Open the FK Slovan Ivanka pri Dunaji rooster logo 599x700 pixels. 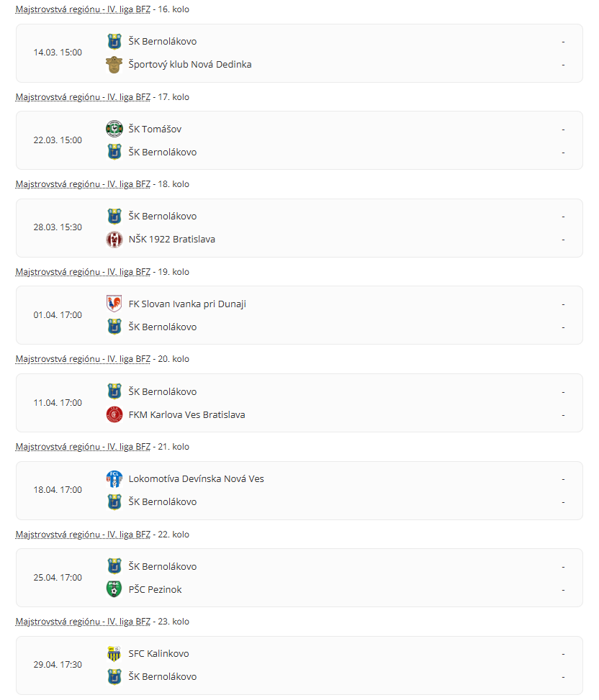click(114, 304)
